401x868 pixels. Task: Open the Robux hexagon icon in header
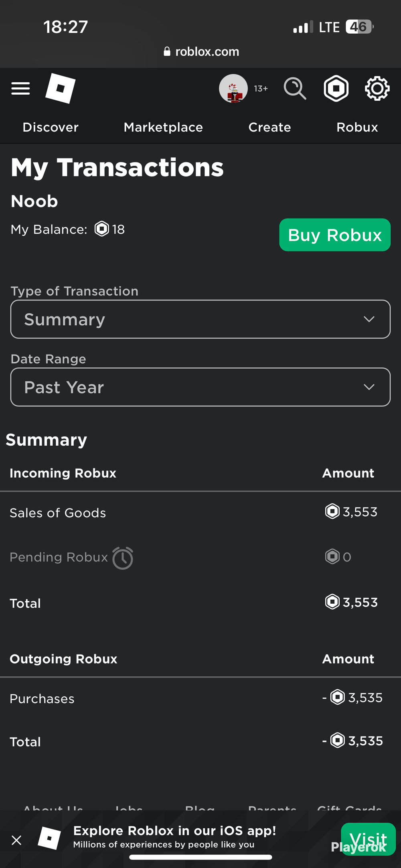(x=336, y=88)
